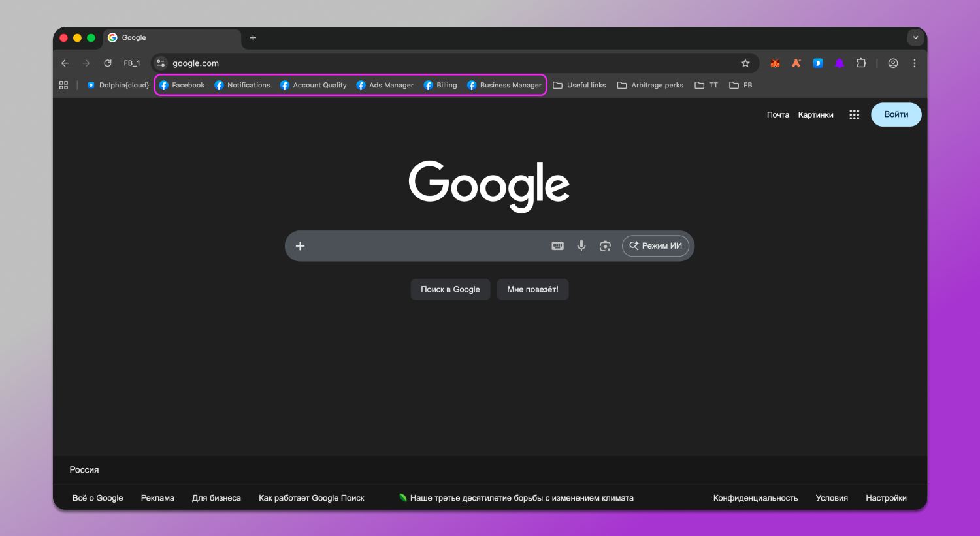
Task: Open the Ads Manager bookmark
Action: tap(385, 86)
